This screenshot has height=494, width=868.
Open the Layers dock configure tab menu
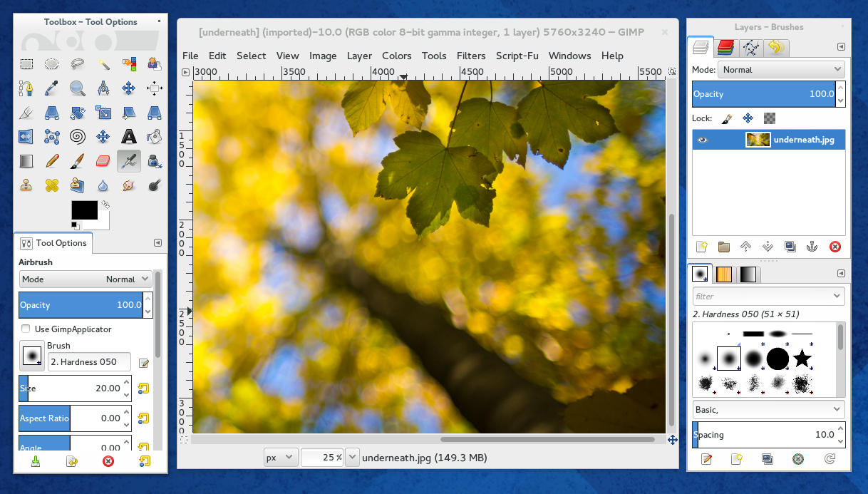[841, 47]
